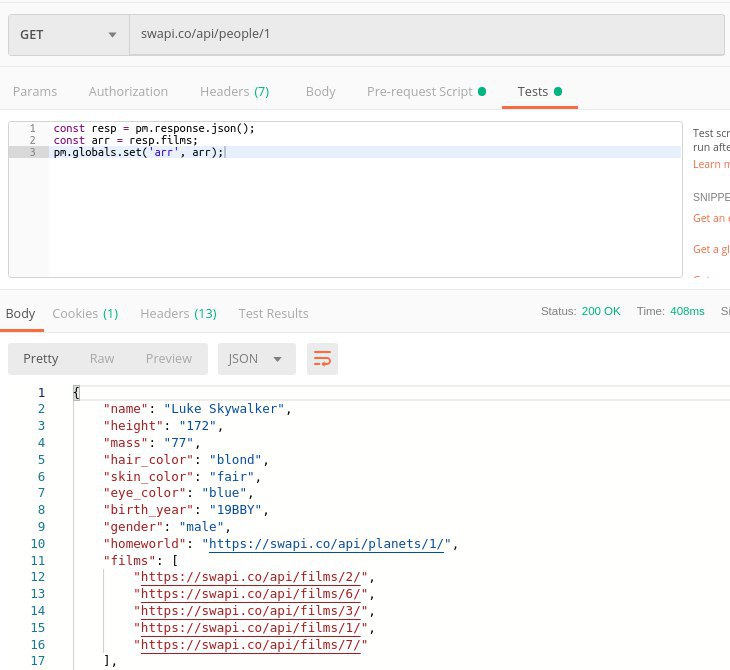Open the films/7 link

tap(250, 645)
